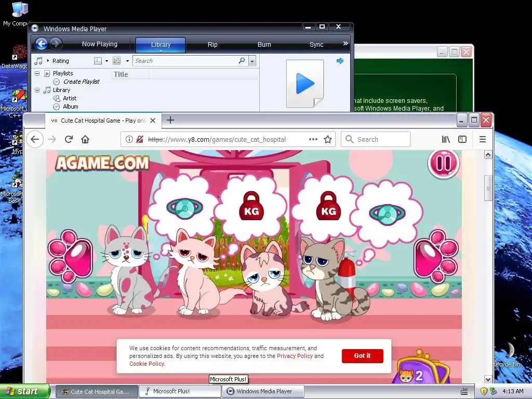532x399 pixels.
Task: Select Artist in the Library tree
Action: [x=70, y=98]
